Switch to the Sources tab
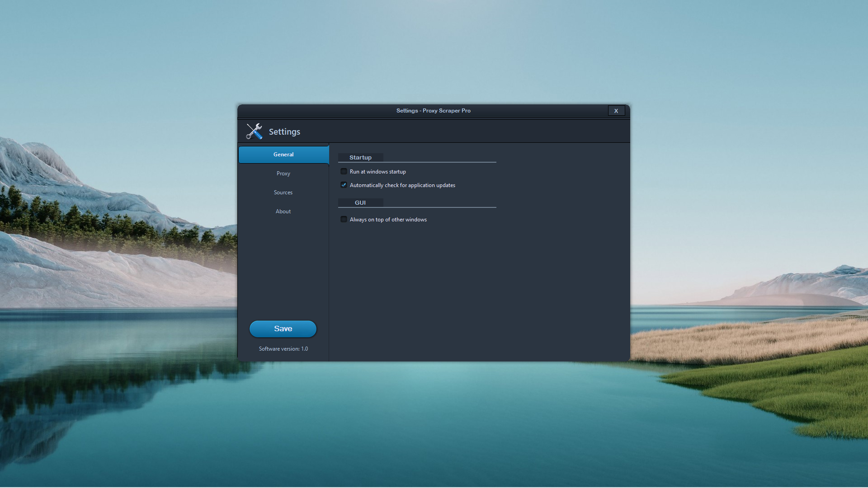Screen dimensions: 868x488 pyautogui.click(x=283, y=192)
